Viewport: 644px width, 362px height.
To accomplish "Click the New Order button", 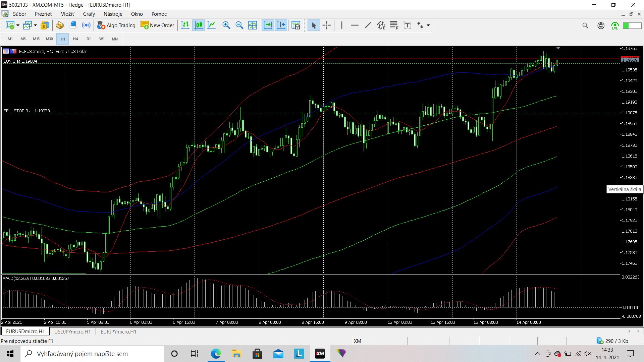I will point(157,25).
